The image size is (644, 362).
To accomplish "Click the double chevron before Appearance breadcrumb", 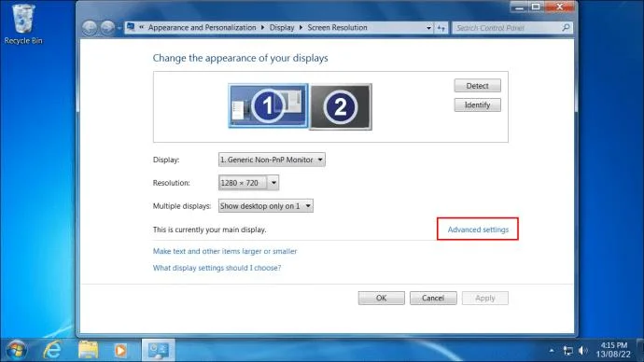I will coord(141,27).
